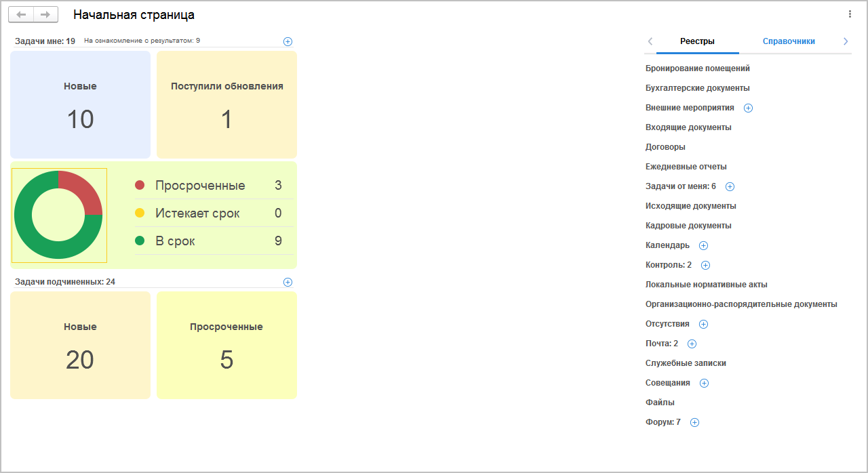Viewport: 868px width, 473px height.
Task: Click plus icon next to Внешние мероприятия
Action: pyautogui.click(x=749, y=108)
